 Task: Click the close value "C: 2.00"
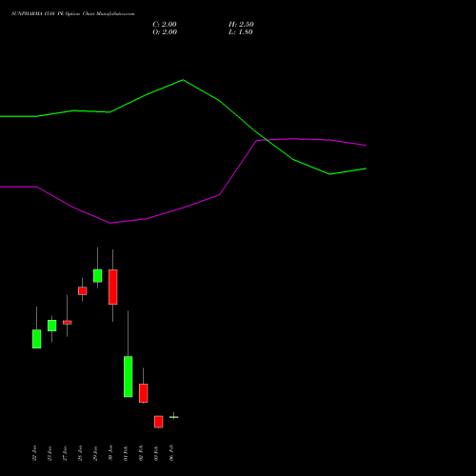tap(165, 25)
